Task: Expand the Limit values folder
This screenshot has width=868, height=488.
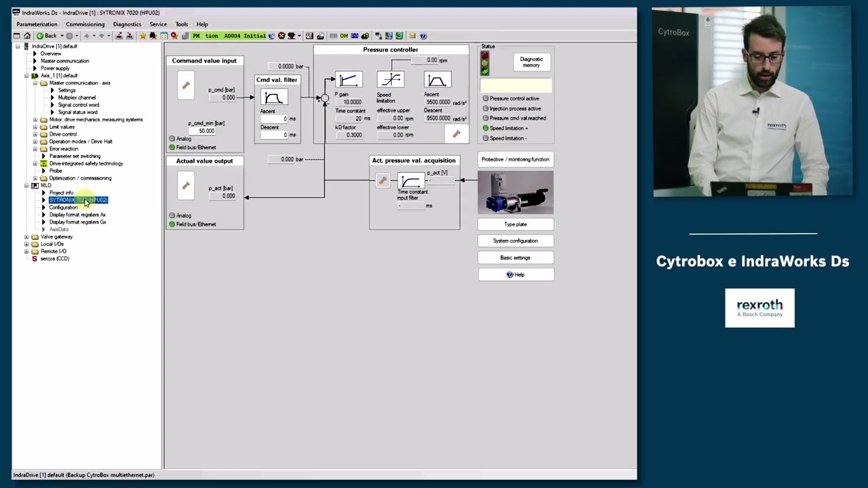Action: click(35, 127)
